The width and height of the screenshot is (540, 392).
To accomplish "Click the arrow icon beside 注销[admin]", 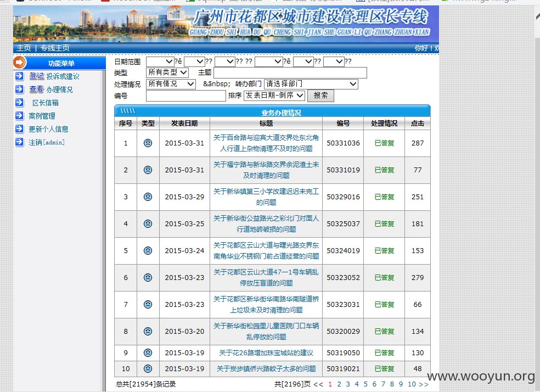I will [x=20, y=142].
